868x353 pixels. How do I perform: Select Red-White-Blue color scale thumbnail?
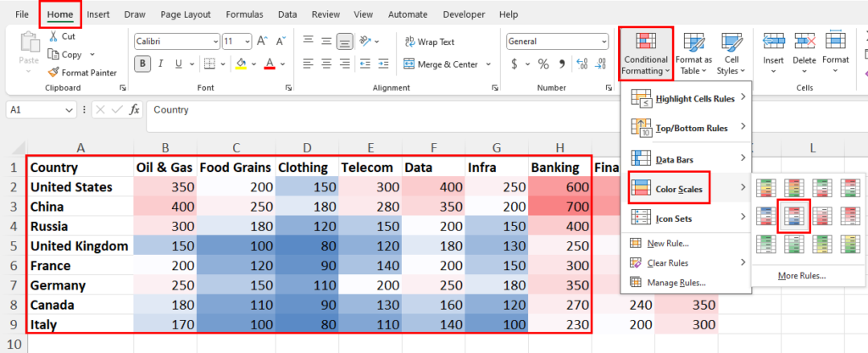pyautogui.click(x=793, y=216)
